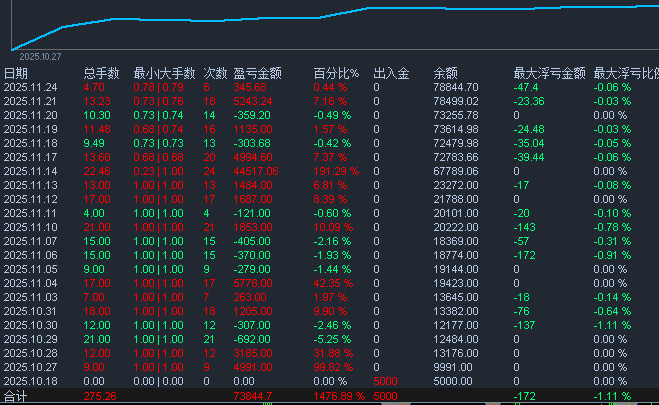Screen dimensions: 659x405
Task: Click the 2025.10.18 date cell
Action: [x=30, y=380]
